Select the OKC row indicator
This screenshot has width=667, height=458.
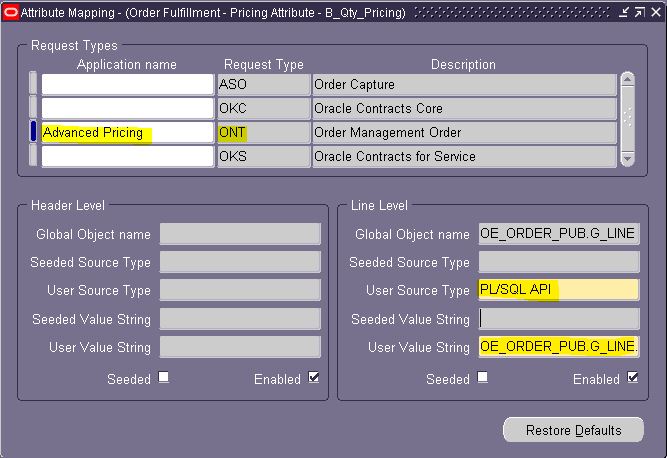pyautogui.click(x=33, y=108)
